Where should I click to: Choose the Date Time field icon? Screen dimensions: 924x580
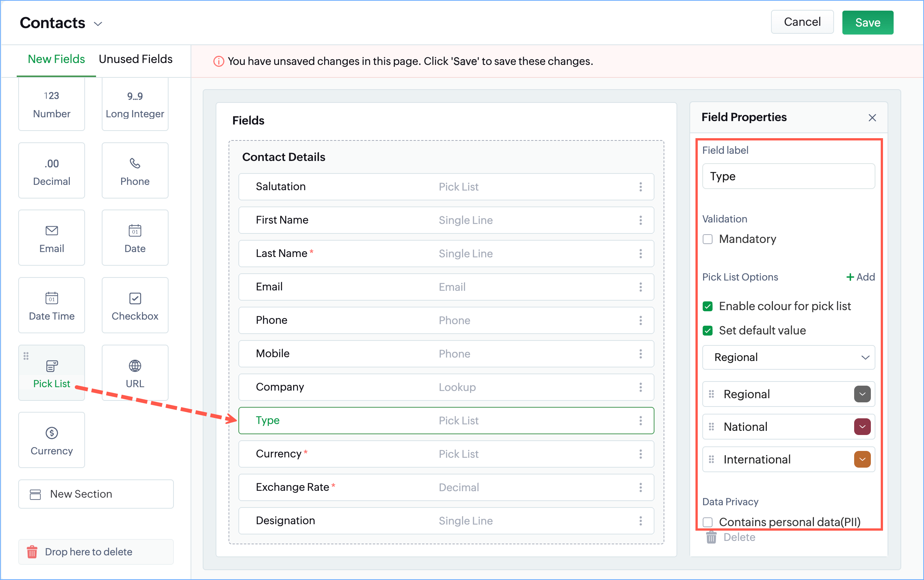[51, 298]
